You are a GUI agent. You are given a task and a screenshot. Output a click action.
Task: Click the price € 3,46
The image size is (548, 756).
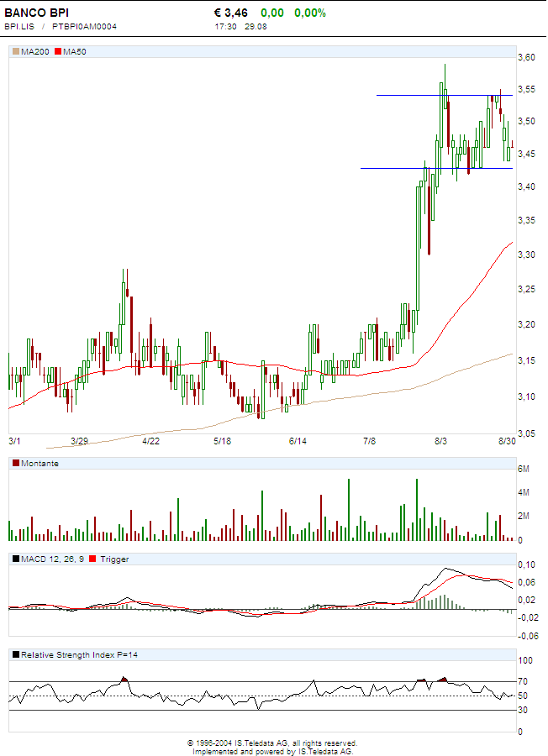point(231,13)
